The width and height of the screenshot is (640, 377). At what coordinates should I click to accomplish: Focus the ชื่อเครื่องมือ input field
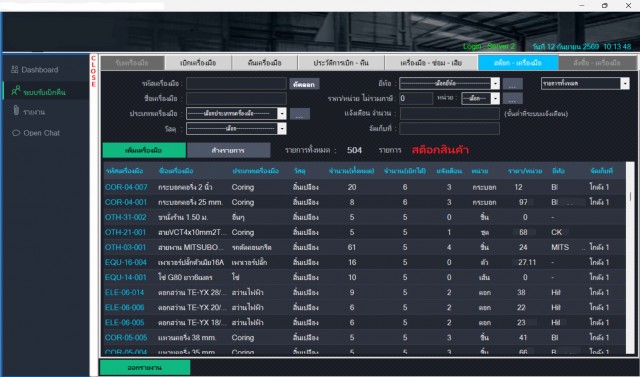(x=236, y=98)
